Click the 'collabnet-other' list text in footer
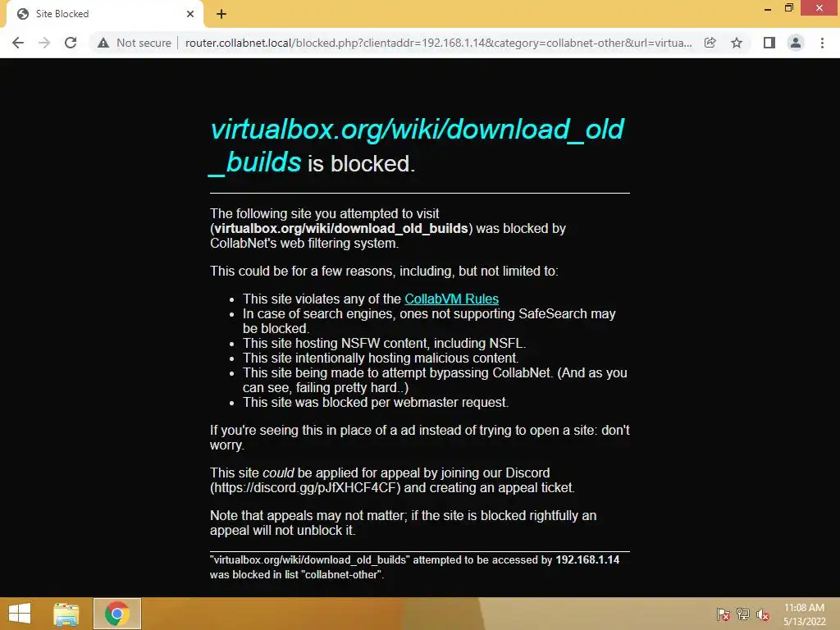This screenshot has height=630, width=840. [339, 575]
